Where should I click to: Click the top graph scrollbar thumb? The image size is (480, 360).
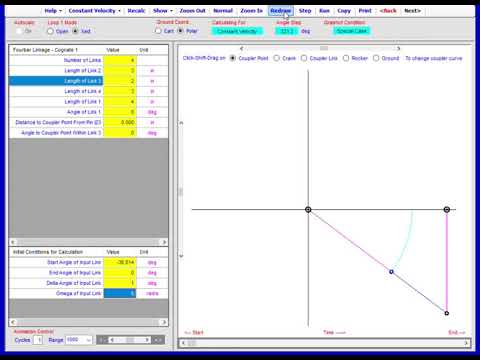point(324,48)
